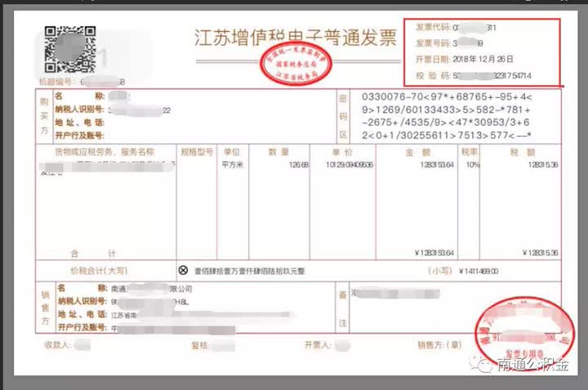Click the 税率 column header
The width and height of the screenshot is (588, 390).
coord(469,152)
